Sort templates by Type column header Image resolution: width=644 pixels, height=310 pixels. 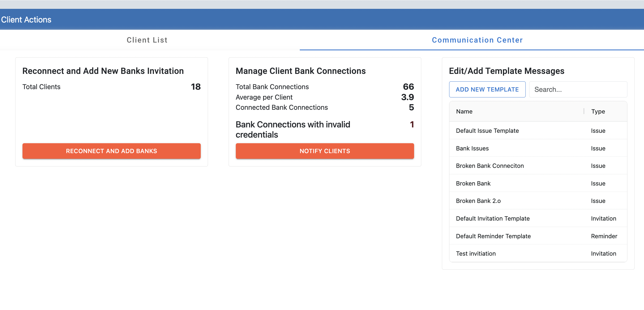598,111
